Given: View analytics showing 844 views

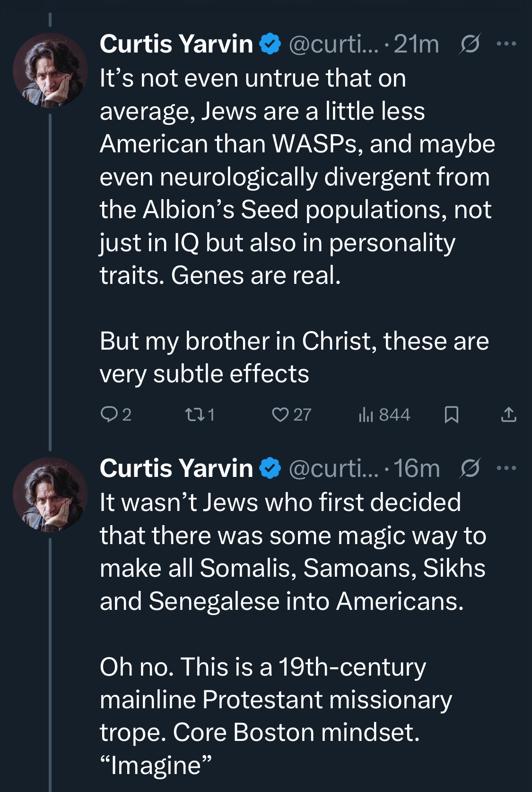Looking at the screenshot, I should (366, 415).
